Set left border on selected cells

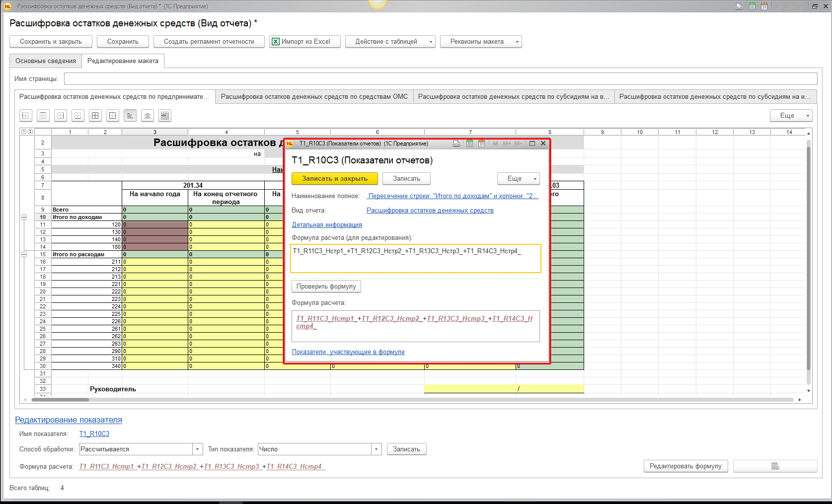click(x=26, y=116)
